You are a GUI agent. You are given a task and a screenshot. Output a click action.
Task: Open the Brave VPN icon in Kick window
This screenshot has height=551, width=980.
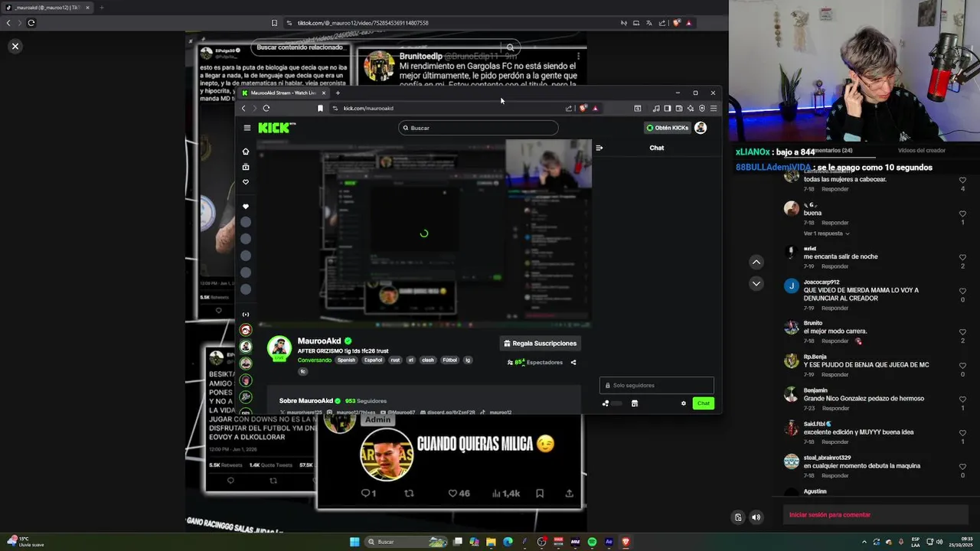(x=702, y=108)
